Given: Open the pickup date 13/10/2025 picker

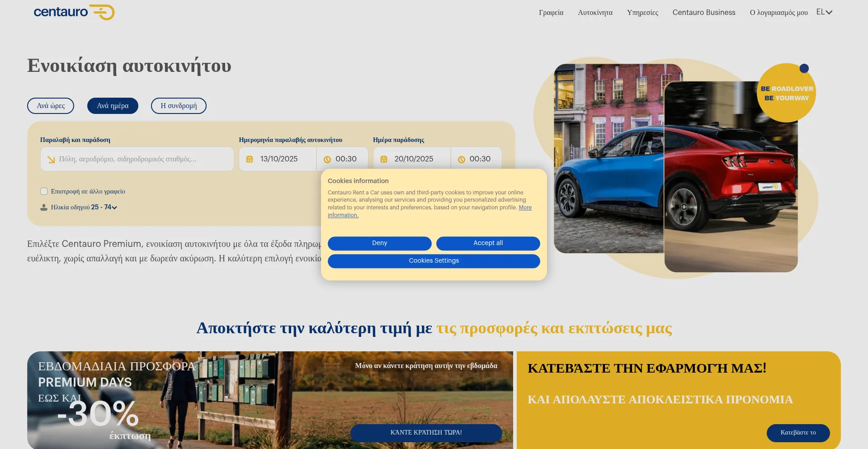Looking at the screenshot, I should (278, 159).
